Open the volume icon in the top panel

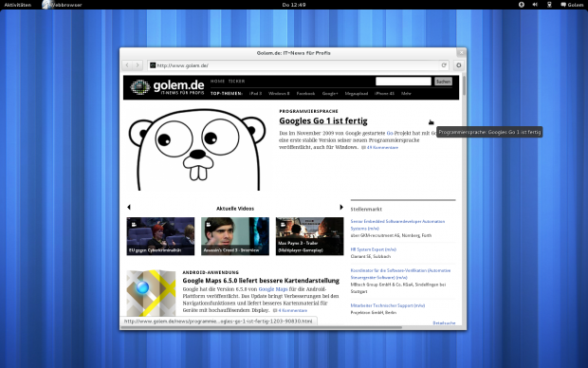(535, 5)
